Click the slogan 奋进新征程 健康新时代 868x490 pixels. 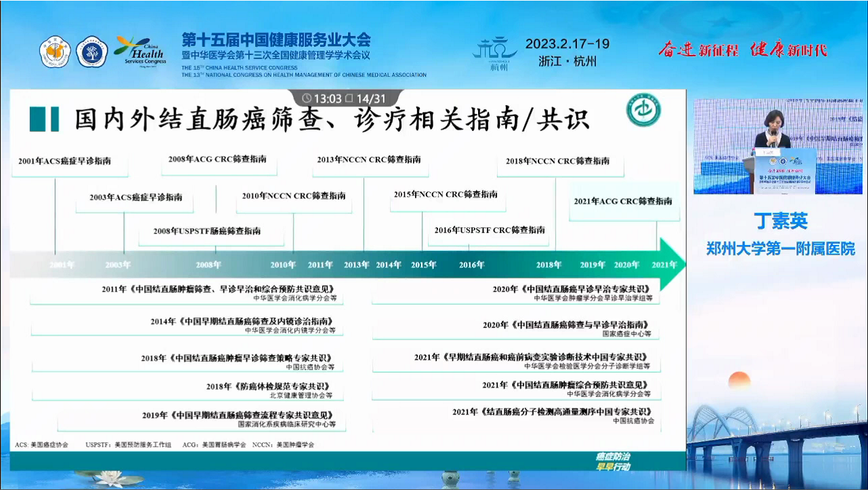742,50
